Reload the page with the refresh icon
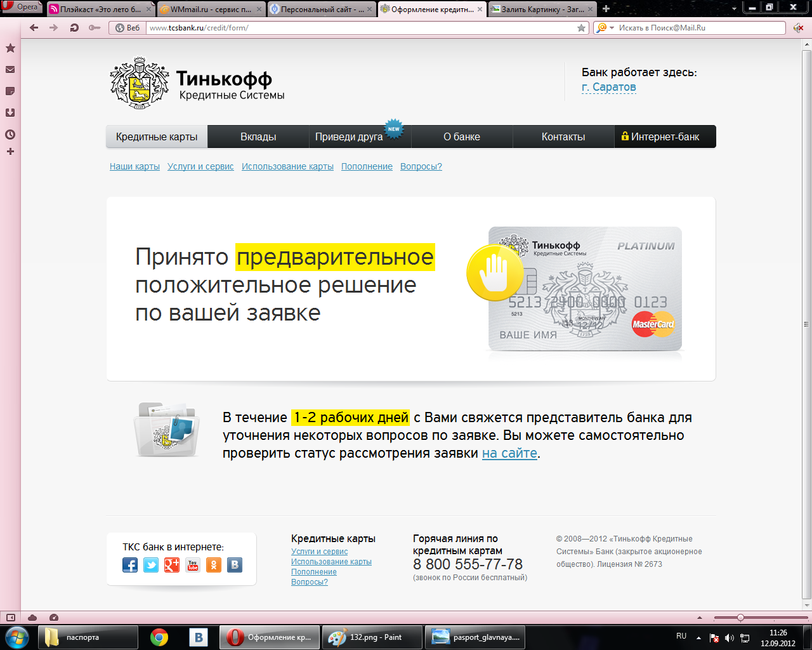The image size is (812, 650). coord(74,28)
